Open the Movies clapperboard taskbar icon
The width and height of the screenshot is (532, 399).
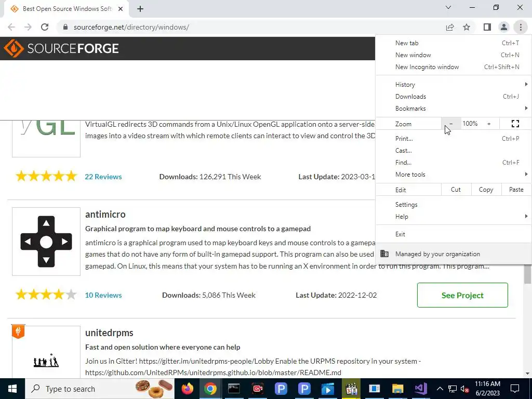(351, 389)
